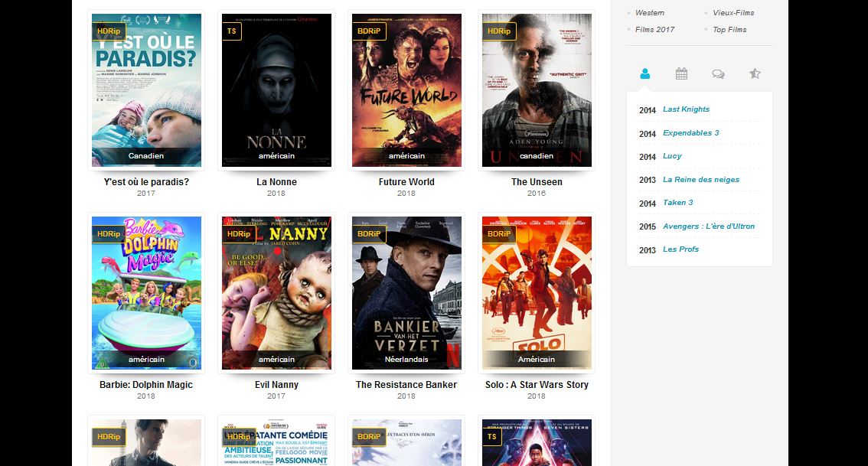Click the HDRip badge on The Unseen
868x466 pixels.
(x=499, y=31)
